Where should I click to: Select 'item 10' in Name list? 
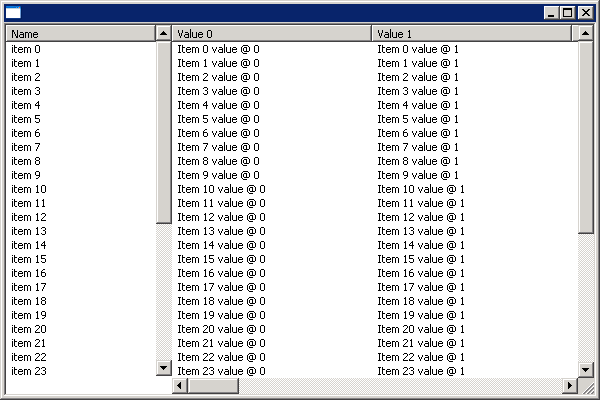tap(29, 189)
